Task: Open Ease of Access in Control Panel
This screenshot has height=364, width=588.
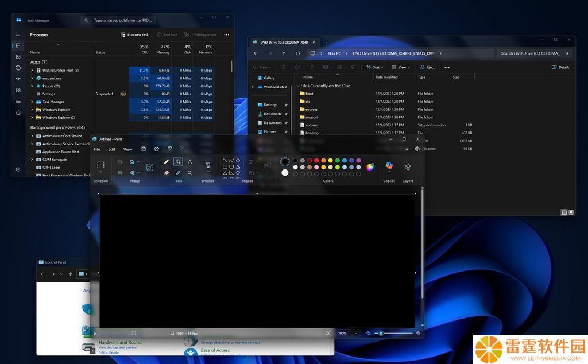Action: pyautogui.click(x=215, y=350)
